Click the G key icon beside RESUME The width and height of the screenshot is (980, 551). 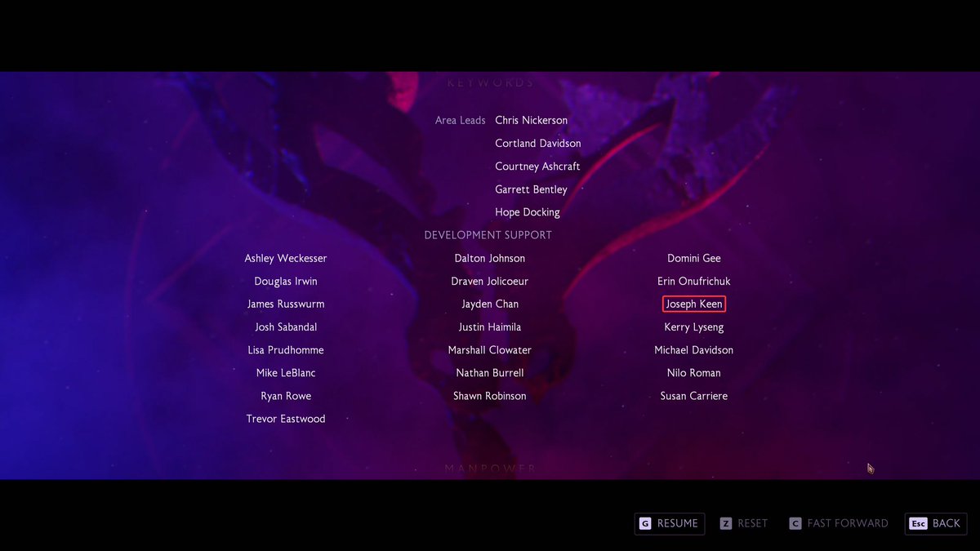(645, 523)
